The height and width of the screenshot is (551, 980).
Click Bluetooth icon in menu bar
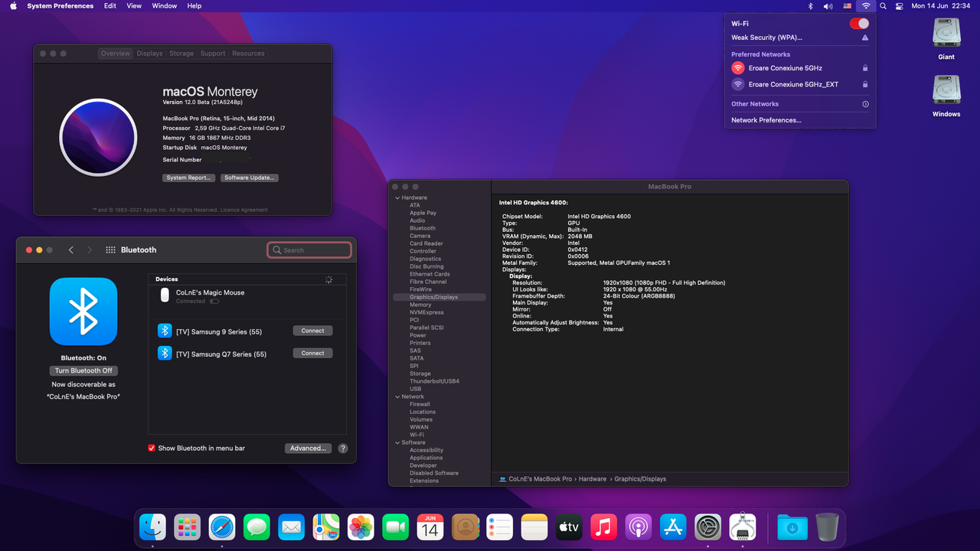pos(811,5)
